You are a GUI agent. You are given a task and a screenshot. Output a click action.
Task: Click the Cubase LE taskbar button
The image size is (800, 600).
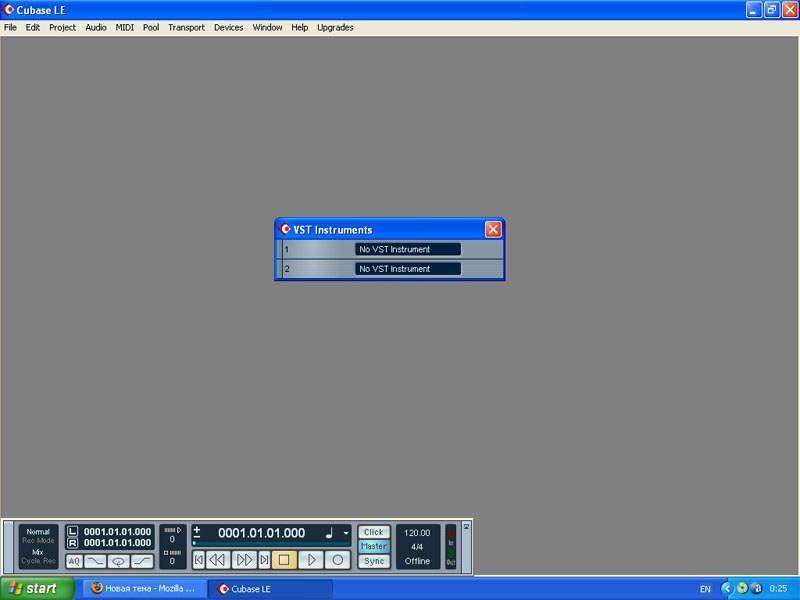tap(270, 588)
